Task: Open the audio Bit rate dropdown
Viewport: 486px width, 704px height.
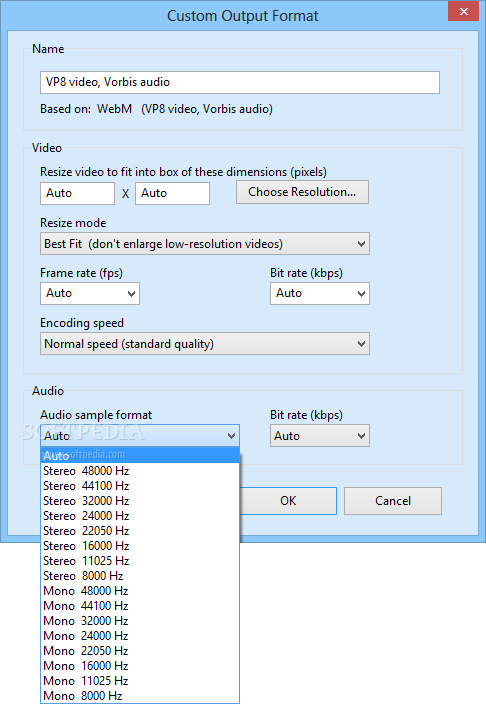Action: 320,436
